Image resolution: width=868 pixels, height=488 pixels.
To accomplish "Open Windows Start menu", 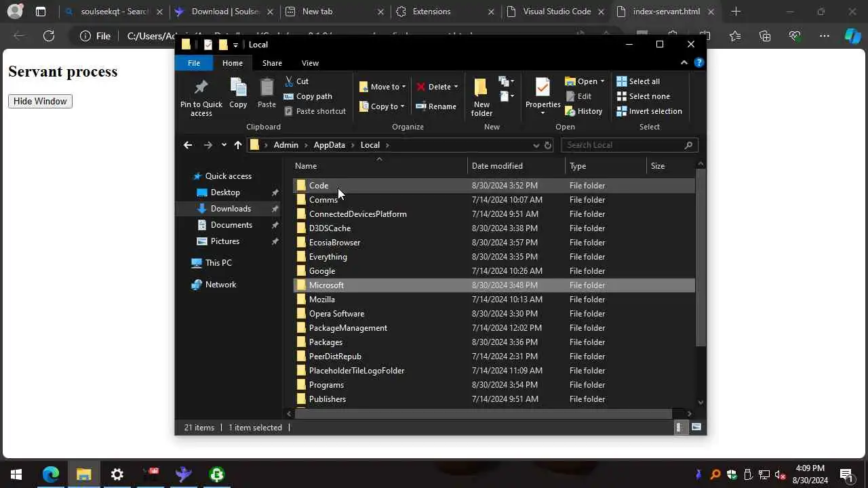I will click(x=16, y=474).
